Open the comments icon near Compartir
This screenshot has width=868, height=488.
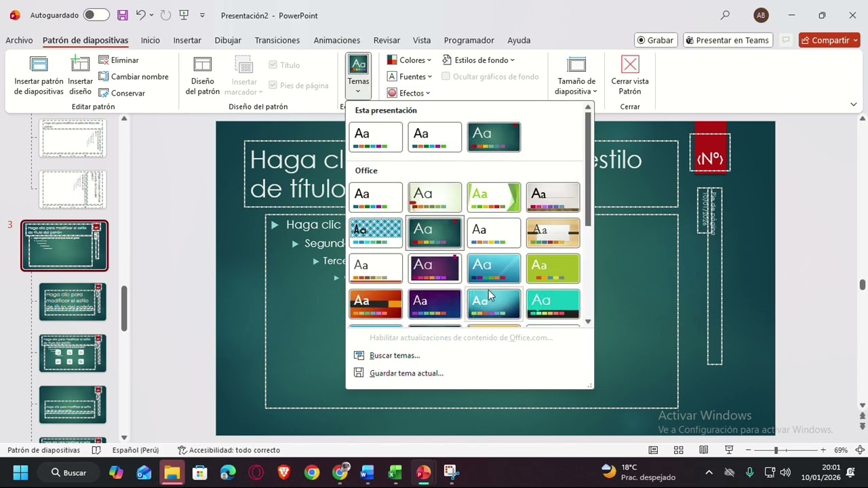pyautogui.click(x=786, y=40)
